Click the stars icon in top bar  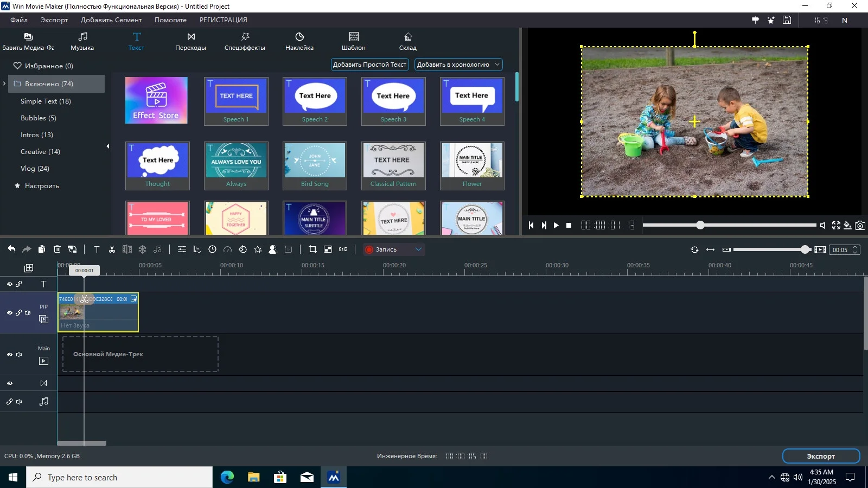click(x=771, y=20)
